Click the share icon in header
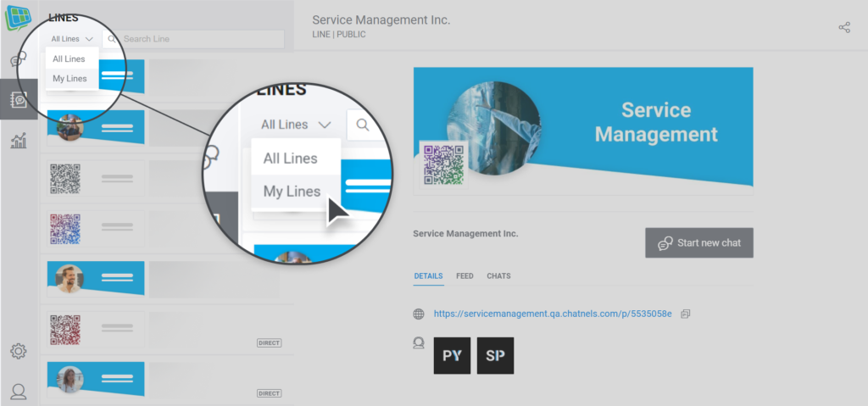The width and height of the screenshot is (868, 406). [x=844, y=28]
